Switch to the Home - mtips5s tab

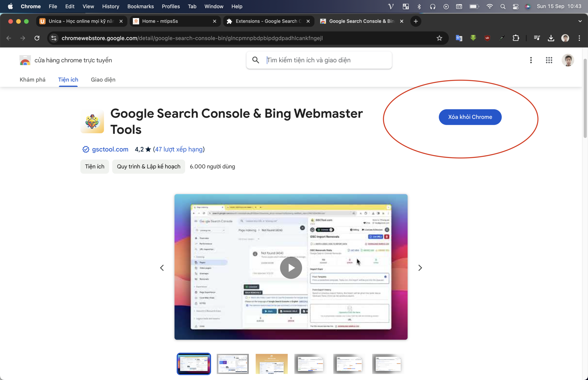point(175,21)
